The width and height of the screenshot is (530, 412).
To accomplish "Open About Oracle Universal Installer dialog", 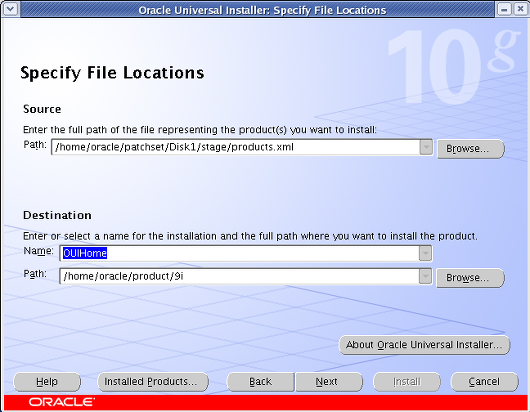I will 424,345.
